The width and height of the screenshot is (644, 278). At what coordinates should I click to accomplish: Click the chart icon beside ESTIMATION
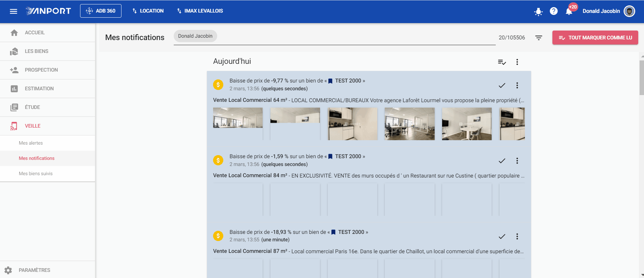(x=14, y=89)
